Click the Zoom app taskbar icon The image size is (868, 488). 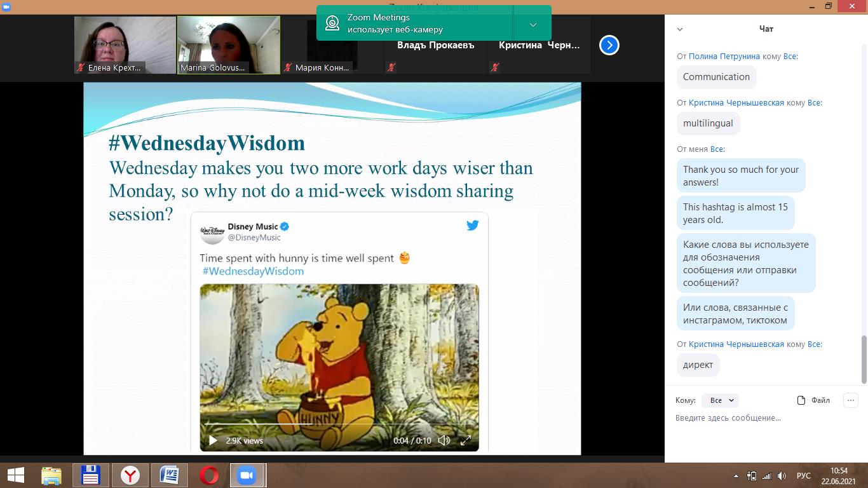(246, 475)
